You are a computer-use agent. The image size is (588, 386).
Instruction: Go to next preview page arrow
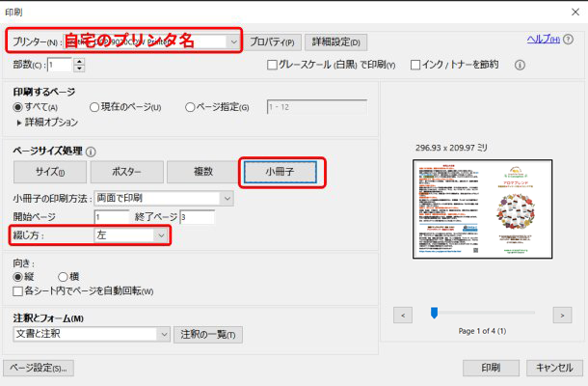point(562,315)
